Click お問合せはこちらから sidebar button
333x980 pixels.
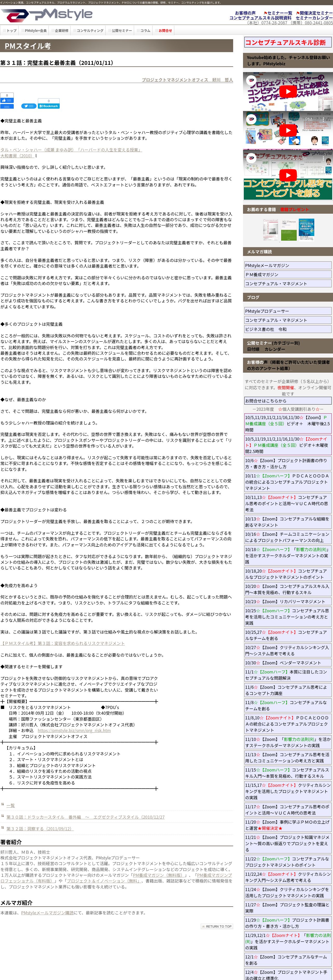pos(288,401)
